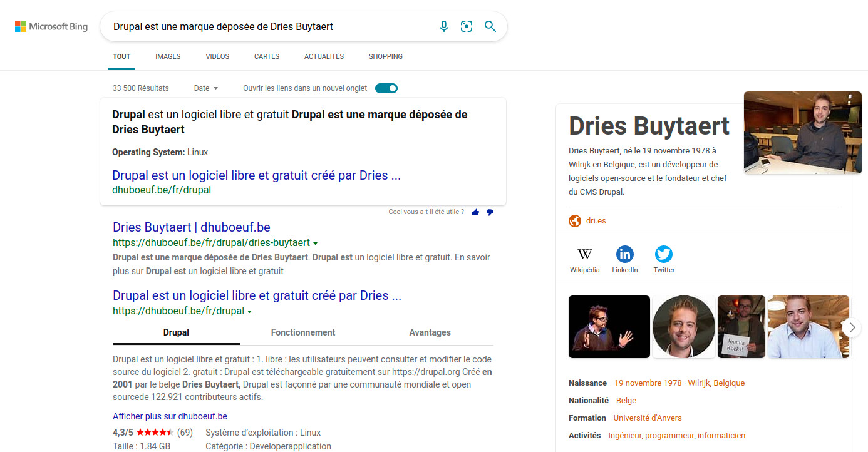Open green dhuboeuf.be/fr/drupal link in answer box
The height and width of the screenshot is (452, 868).
162,190
